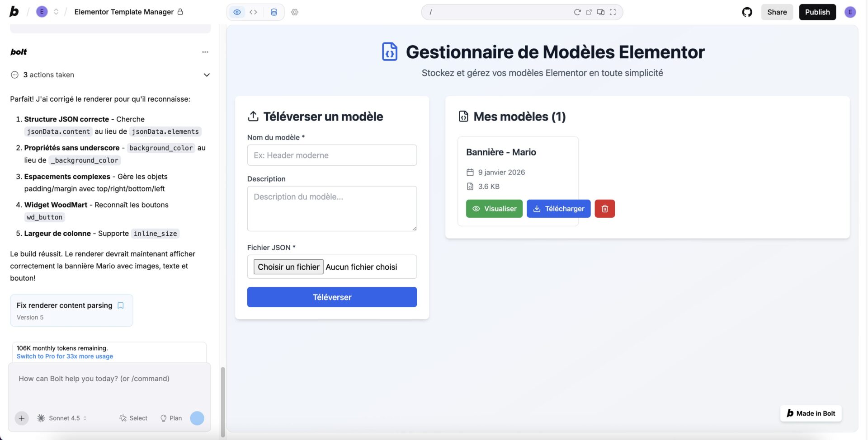Bookmark the Fix renderer content parsing version
Viewport: 868px width, 440px height.
pyautogui.click(x=120, y=305)
